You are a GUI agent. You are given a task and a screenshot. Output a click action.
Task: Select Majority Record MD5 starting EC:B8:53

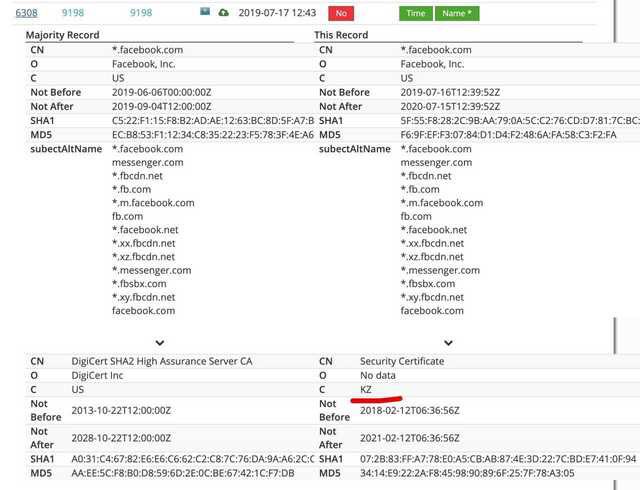[213, 135]
